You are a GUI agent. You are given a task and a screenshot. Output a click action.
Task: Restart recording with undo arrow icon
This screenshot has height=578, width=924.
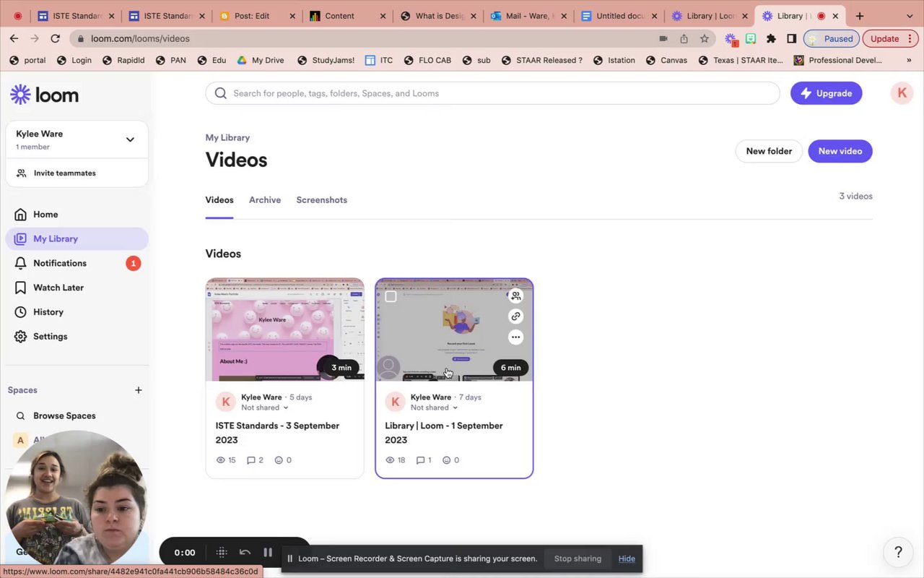[245, 552]
